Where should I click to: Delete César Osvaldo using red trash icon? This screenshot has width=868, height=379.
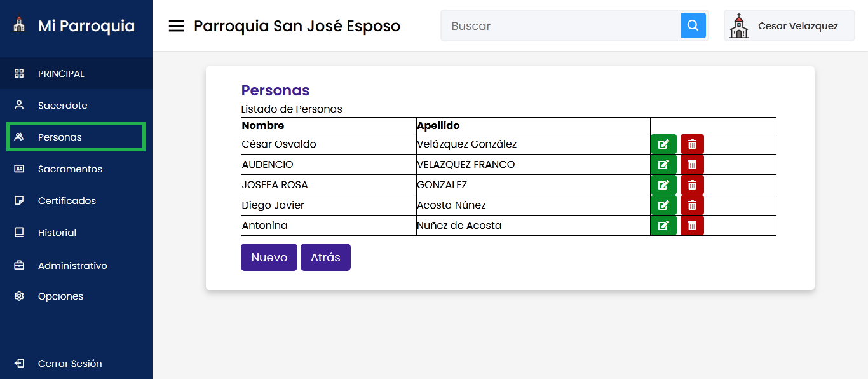click(692, 144)
